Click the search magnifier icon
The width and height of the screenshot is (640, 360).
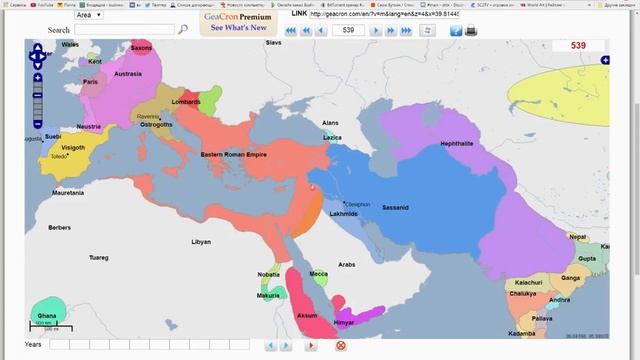pyautogui.click(x=183, y=29)
